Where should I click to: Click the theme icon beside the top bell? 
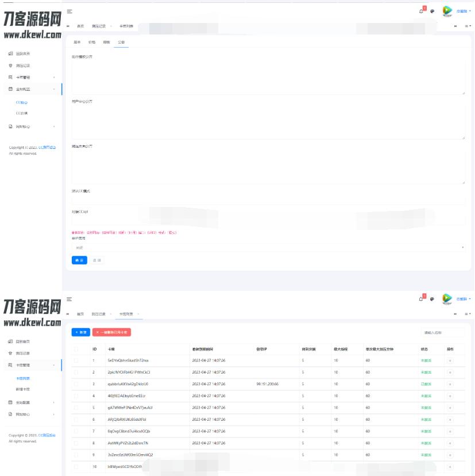(x=432, y=11)
